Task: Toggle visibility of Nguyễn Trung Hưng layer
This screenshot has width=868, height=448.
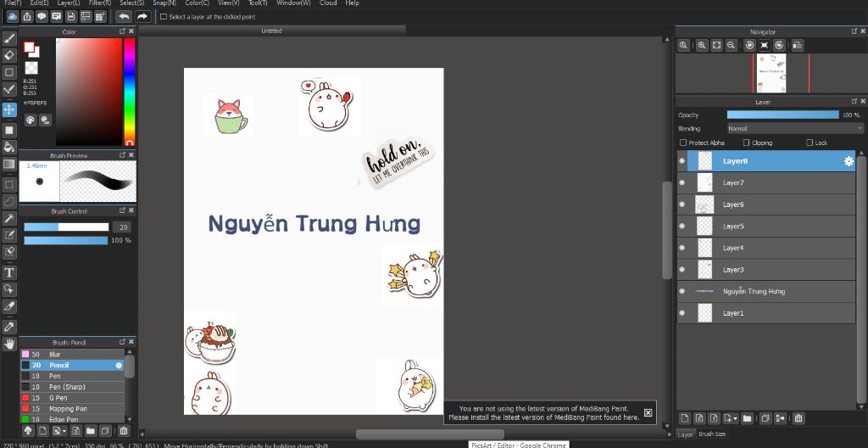Action: tap(682, 291)
